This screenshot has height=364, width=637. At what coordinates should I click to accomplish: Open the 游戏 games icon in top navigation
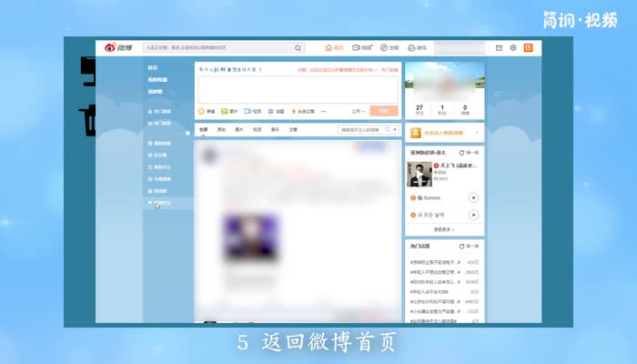(417, 47)
